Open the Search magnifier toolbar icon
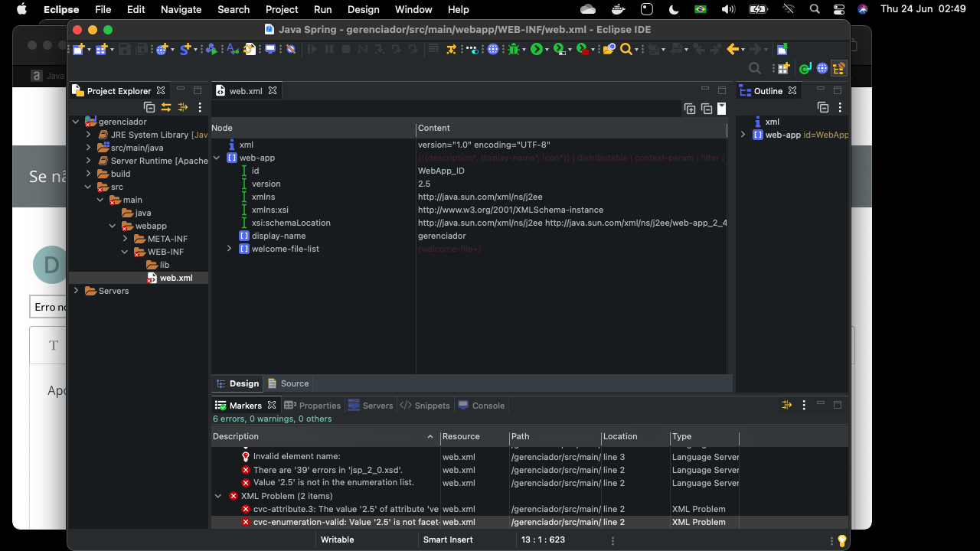The image size is (980, 551). click(626, 49)
